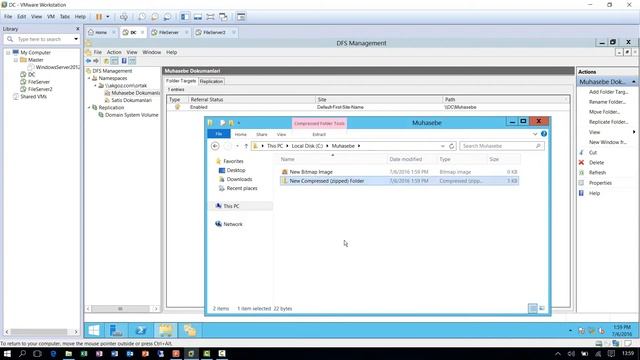Click the blue Help icon in DFS Management toolbar
Screen dimensions: 640x360
124,61
